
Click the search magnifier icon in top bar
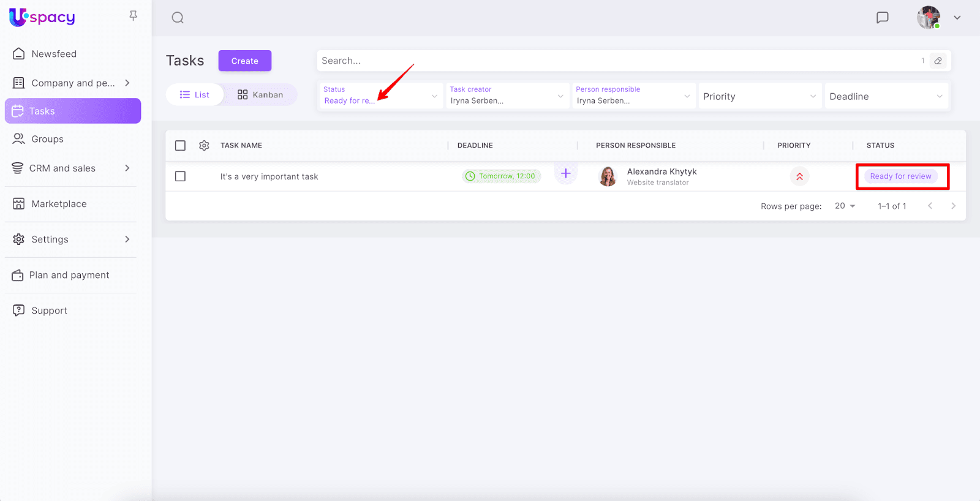click(x=178, y=18)
